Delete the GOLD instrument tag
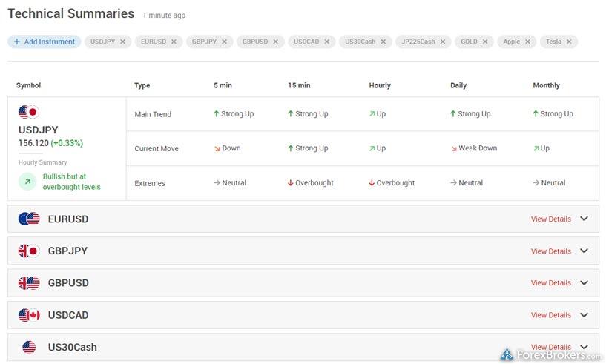The image size is (606, 364). click(485, 42)
